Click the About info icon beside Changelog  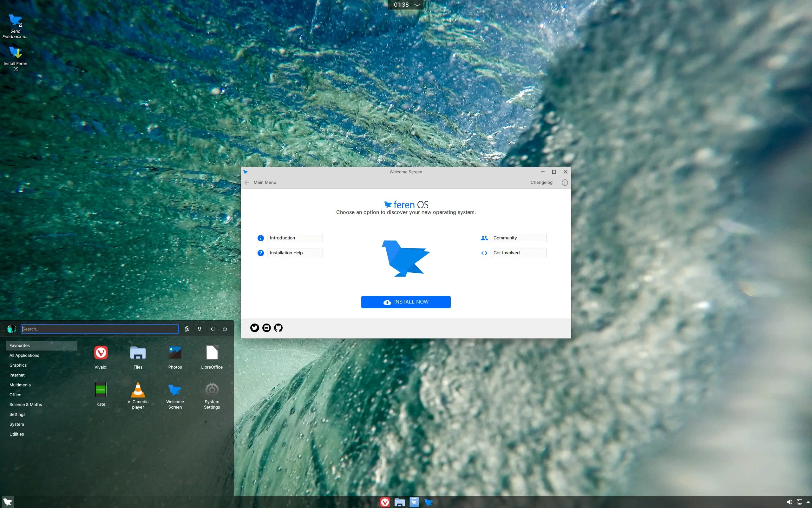point(565,183)
